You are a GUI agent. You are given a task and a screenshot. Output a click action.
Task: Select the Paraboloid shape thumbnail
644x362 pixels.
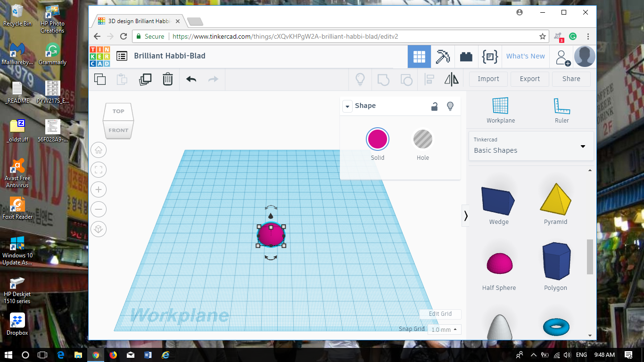coord(499,327)
